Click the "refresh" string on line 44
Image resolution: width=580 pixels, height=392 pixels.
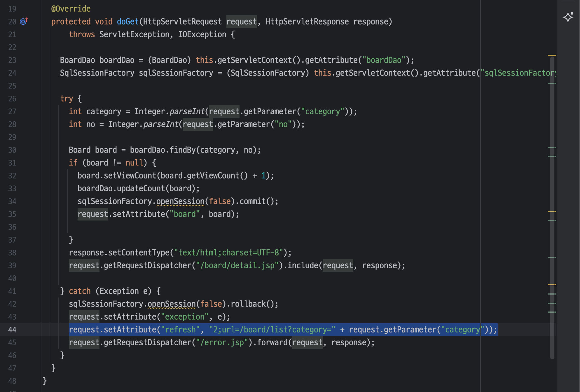[180, 330]
